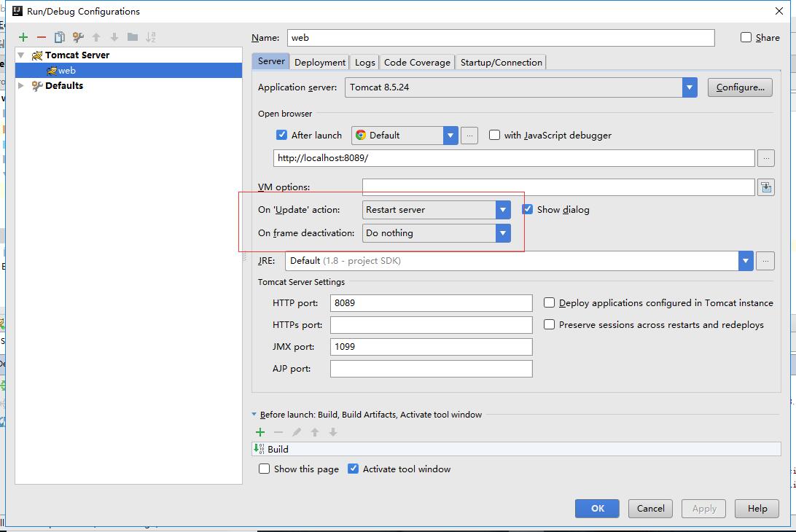Add new configuration with green plus

pos(23,37)
